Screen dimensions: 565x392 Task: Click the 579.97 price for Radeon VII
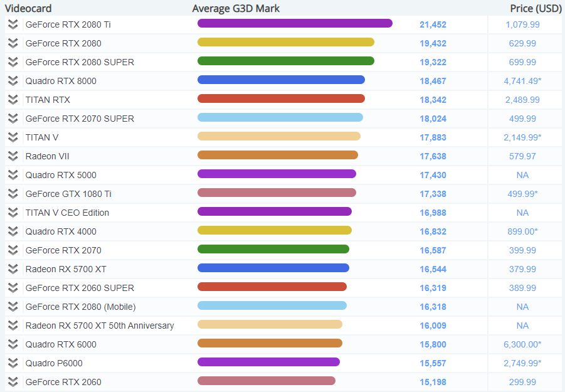click(522, 156)
